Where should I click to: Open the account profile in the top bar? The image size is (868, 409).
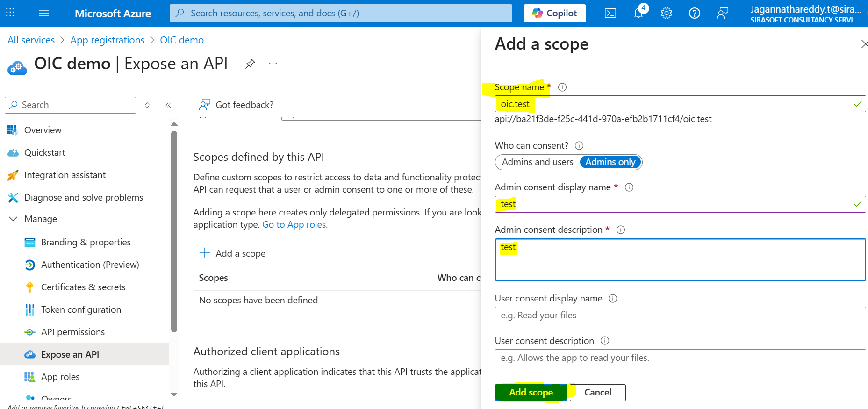coord(805,14)
